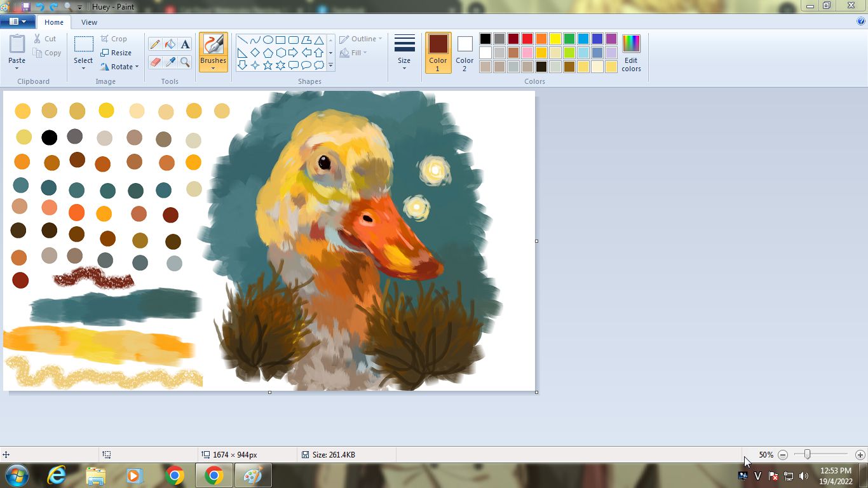Click the zoom in plus button
The height and width of the screenshot is (488, 868).
(x=860, y=455)
